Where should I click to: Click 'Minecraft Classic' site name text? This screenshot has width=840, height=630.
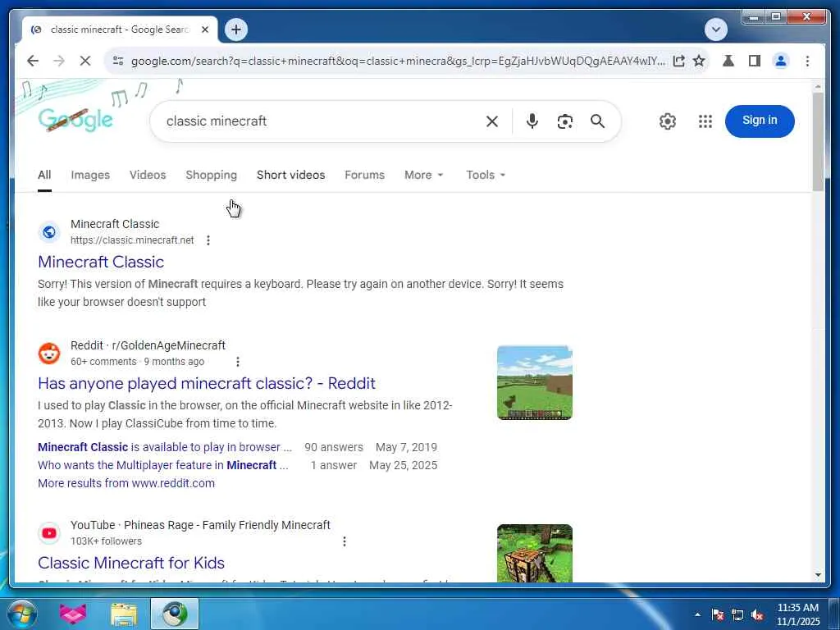point(115,225)
